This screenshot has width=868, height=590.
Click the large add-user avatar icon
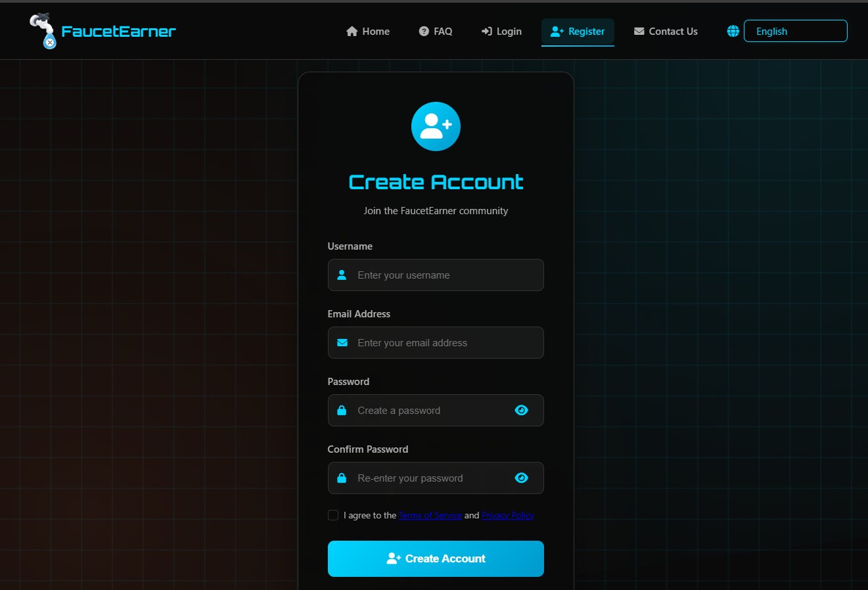point(436,126)
